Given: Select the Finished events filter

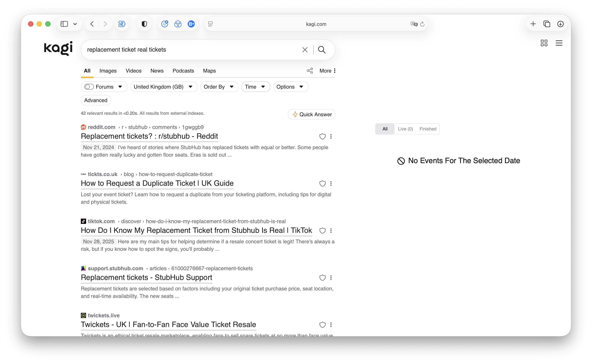Looking at the screenshot, I should click(x=428, y=129).
